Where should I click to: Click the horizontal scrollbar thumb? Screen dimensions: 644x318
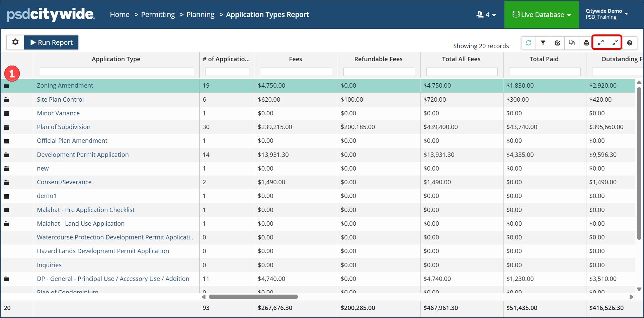tap(253, 297)
